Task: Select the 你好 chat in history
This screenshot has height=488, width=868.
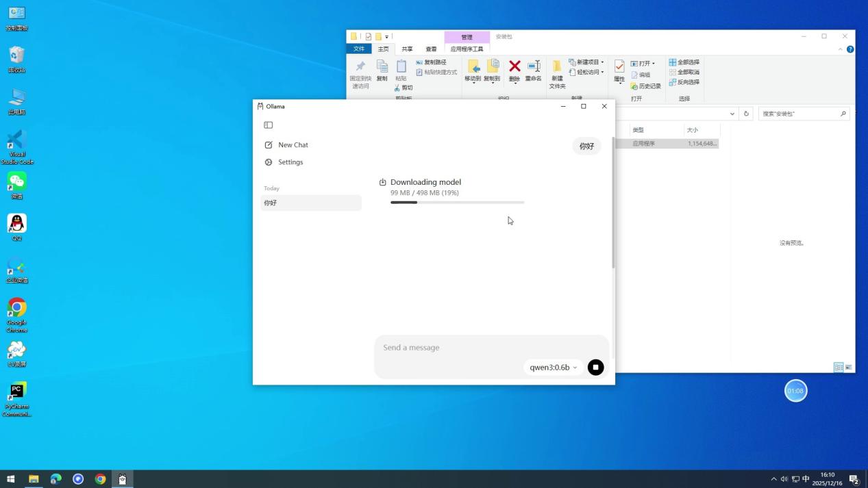Action: point(310,203)
